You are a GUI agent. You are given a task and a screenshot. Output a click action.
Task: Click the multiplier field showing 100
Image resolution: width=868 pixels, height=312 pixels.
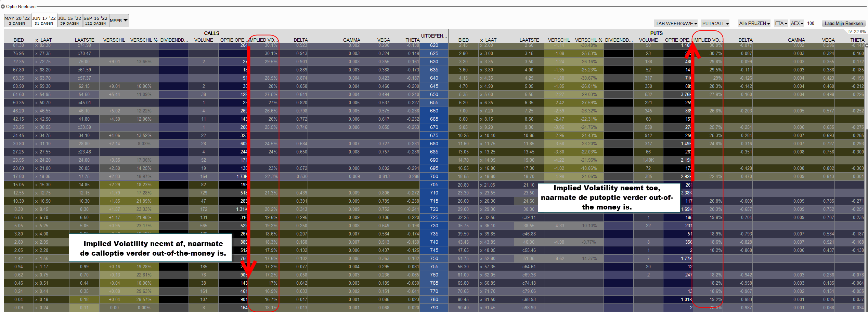click(811, 23)
